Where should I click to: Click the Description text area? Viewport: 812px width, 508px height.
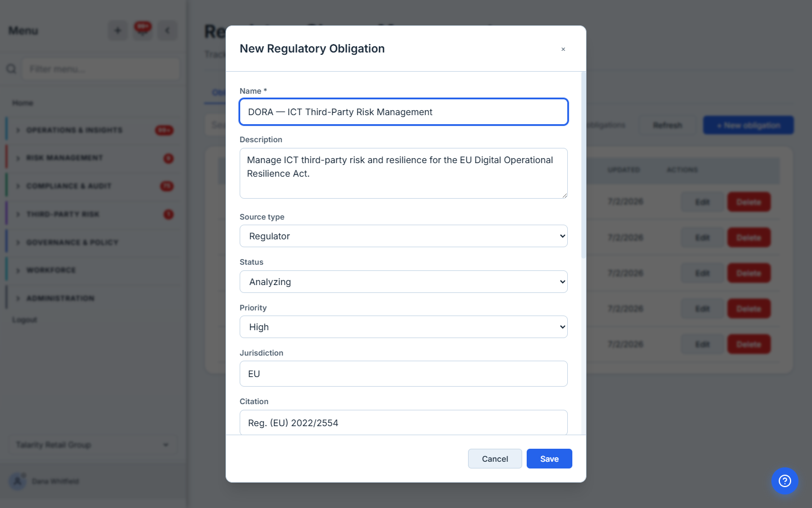[404, 173]
